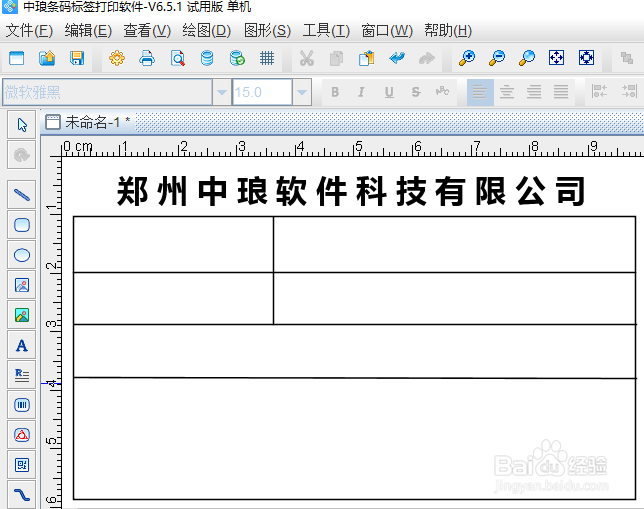Click the blue undo arrow

[x=397, y=58]
